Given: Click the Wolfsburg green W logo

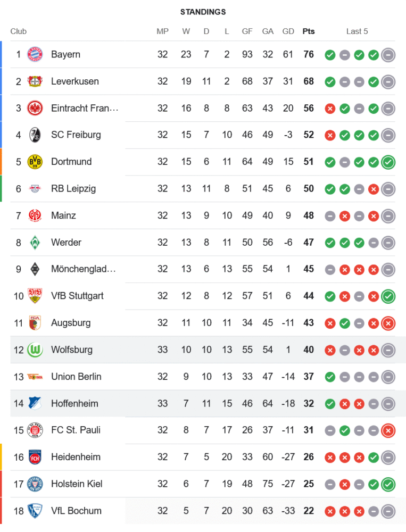Looking at the screenshot, I should click(x=35, y=350).
